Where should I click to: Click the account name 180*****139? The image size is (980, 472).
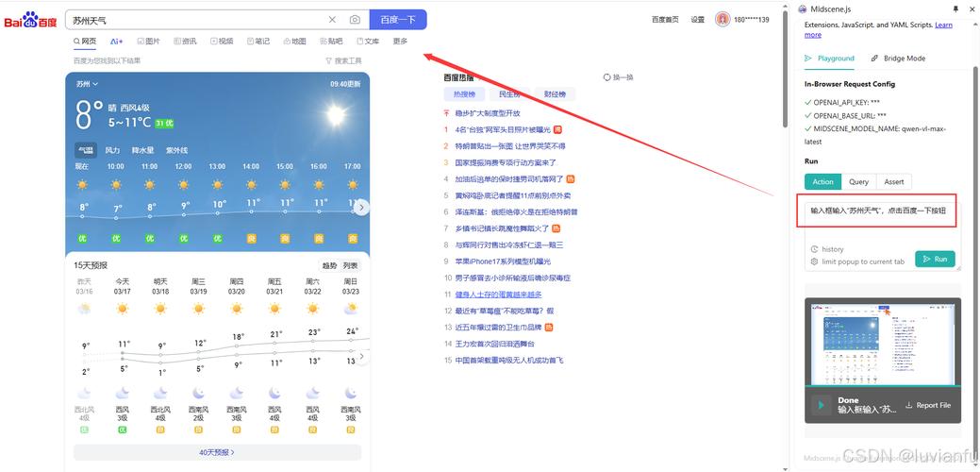[x=751, y=20]
